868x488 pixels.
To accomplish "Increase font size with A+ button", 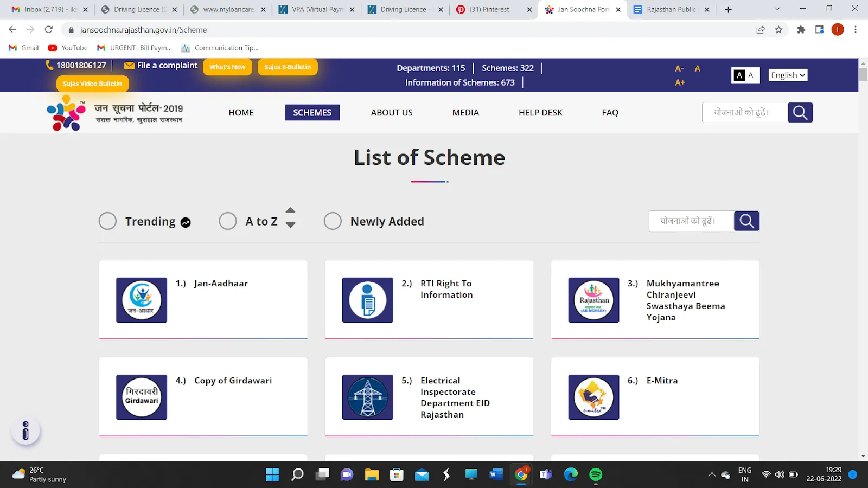I will point(680,82).
